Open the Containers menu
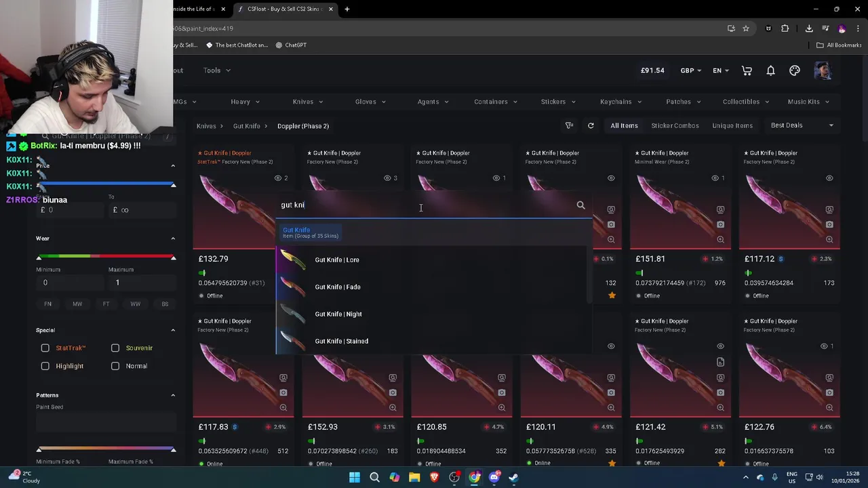 pos(496,102)
